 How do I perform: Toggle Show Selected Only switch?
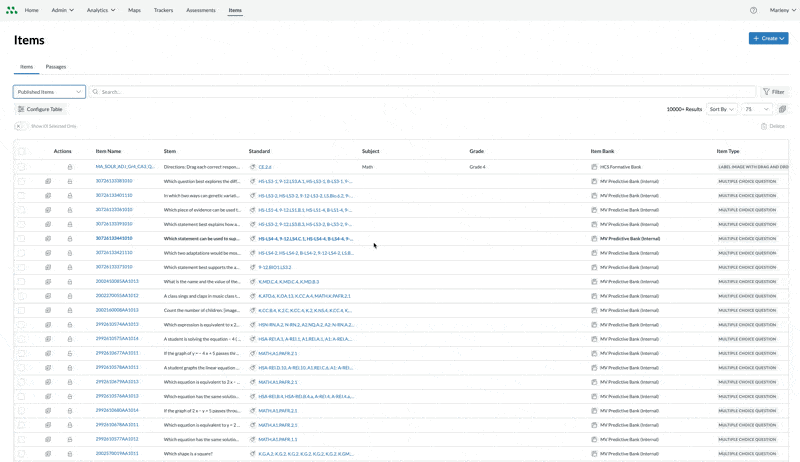19,126
